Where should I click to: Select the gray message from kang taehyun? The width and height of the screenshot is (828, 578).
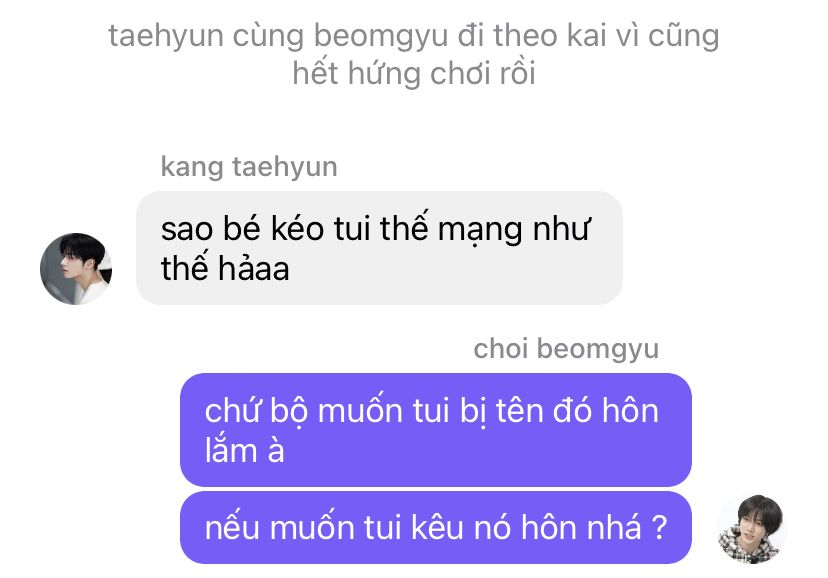[378, 248]
